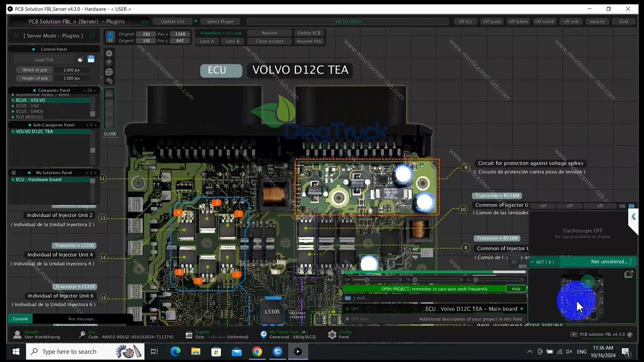Click the play icon beside PCB solution FBL v4.3.0
The width and height of the screenshot is (644, 362).
click(574, 334)
